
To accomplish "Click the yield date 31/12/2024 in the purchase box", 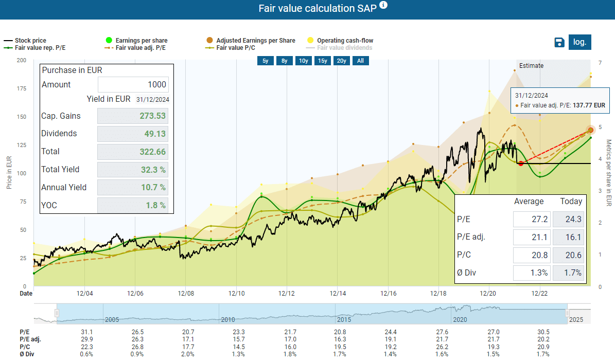I will click(152, 100).
